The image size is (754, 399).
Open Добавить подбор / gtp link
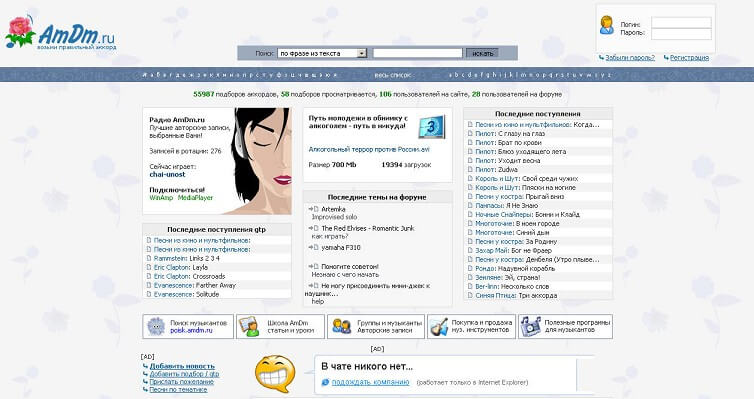(184, 374)
